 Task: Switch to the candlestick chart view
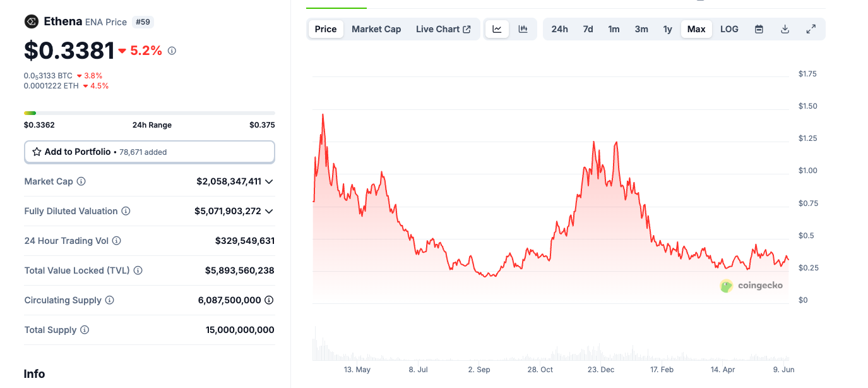(523, 28)
